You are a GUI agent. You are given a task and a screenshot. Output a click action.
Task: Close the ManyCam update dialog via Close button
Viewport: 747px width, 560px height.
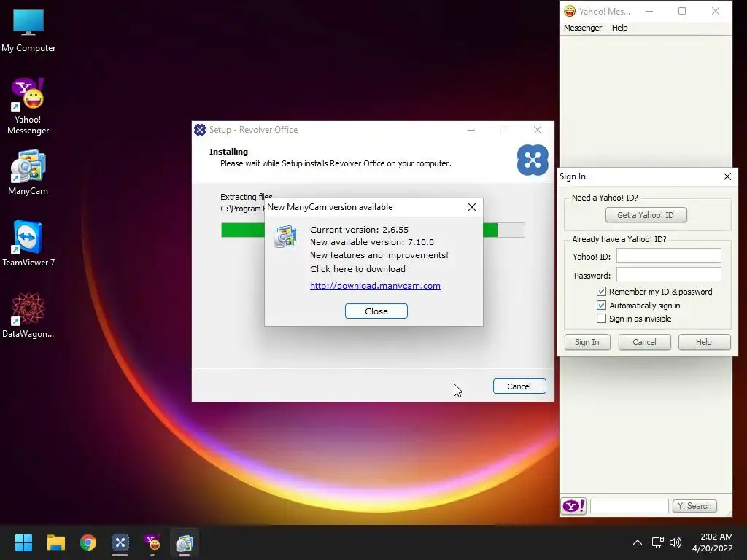[x=376, y=311]
